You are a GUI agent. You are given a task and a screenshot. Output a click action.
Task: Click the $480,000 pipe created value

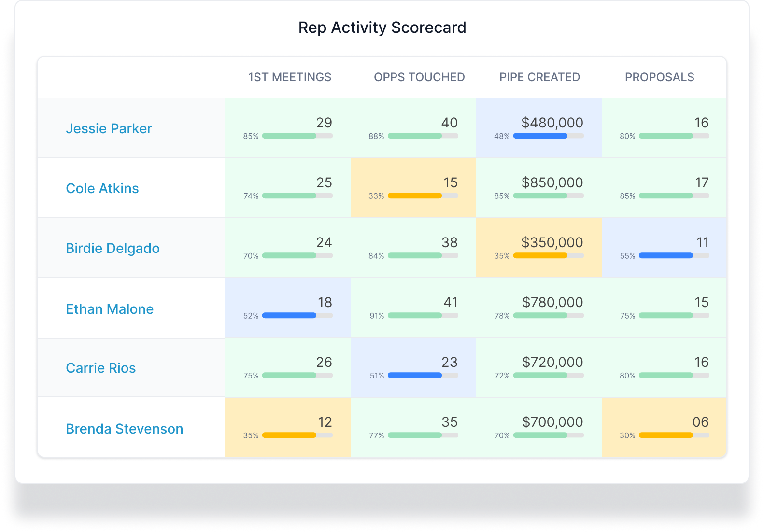[552, 123]
